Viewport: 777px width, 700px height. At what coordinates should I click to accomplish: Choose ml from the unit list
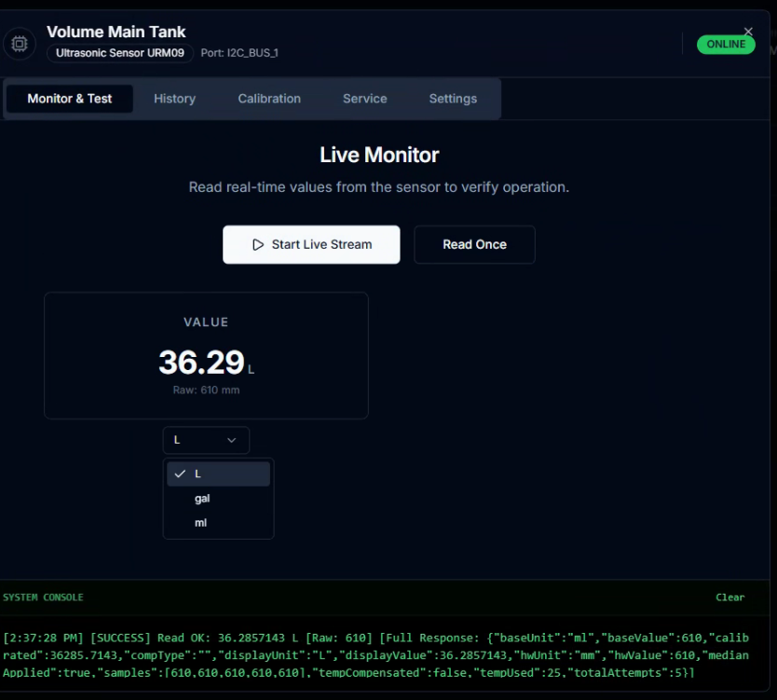point(219,523)
